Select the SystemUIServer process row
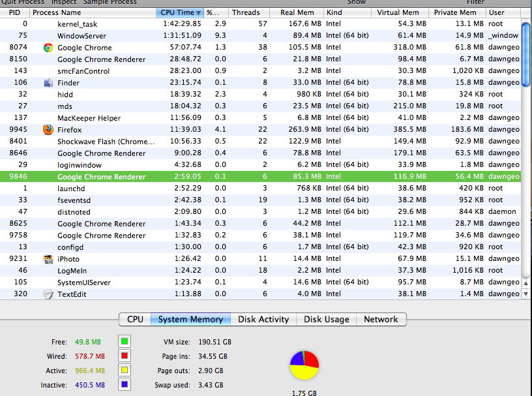532x396 pixels. click(x=260, y=282)
